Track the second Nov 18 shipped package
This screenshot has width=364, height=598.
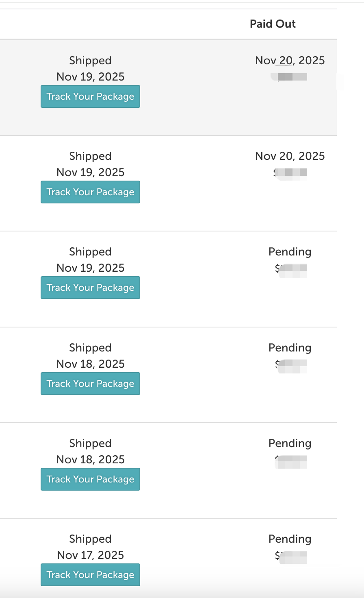(90, 479)
